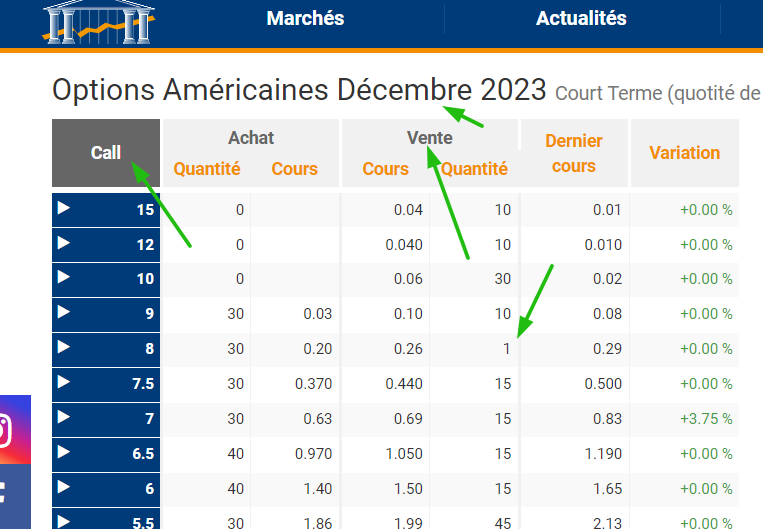Open the Marchés menu

(x=305, y=19)
